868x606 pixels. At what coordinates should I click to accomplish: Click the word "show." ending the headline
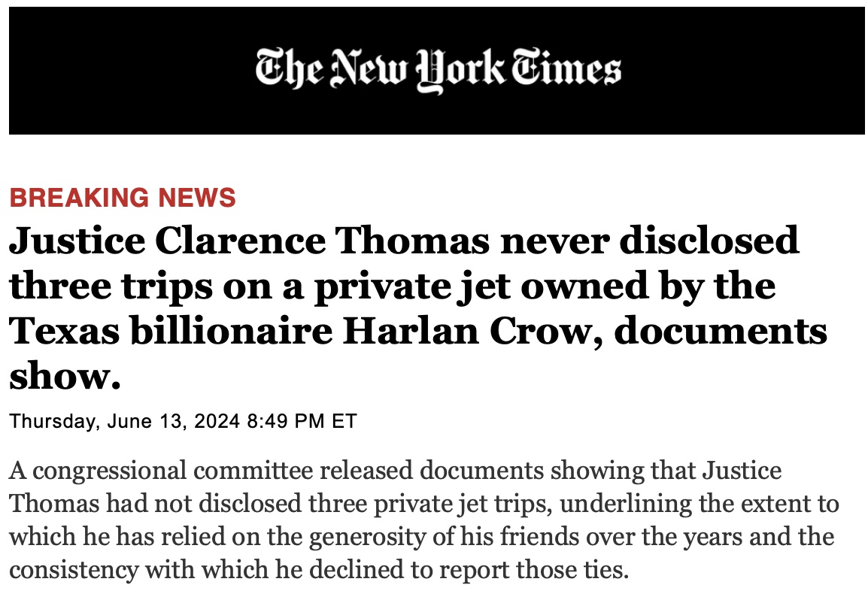tap(65, 376)
